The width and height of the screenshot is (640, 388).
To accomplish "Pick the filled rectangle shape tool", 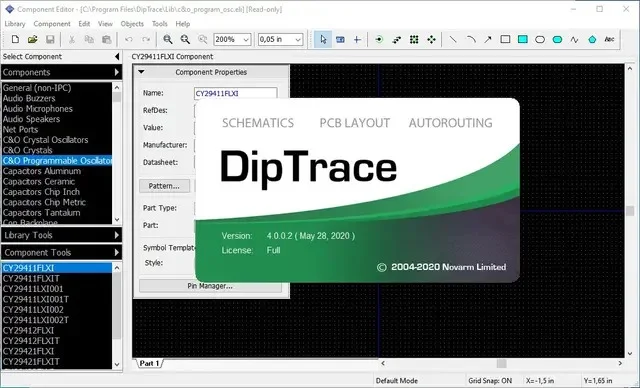I will (522, 39).
